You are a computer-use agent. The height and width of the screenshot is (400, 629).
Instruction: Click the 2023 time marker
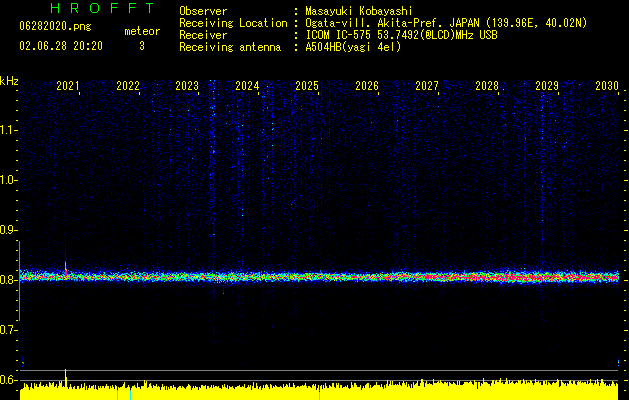click(187, 86)
